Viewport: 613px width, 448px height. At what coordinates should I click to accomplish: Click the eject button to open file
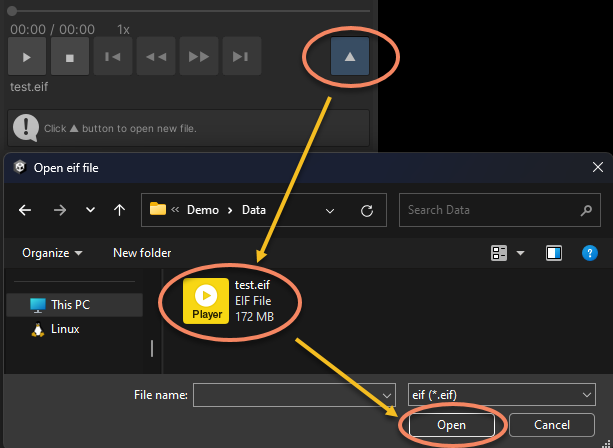point(349,57)
